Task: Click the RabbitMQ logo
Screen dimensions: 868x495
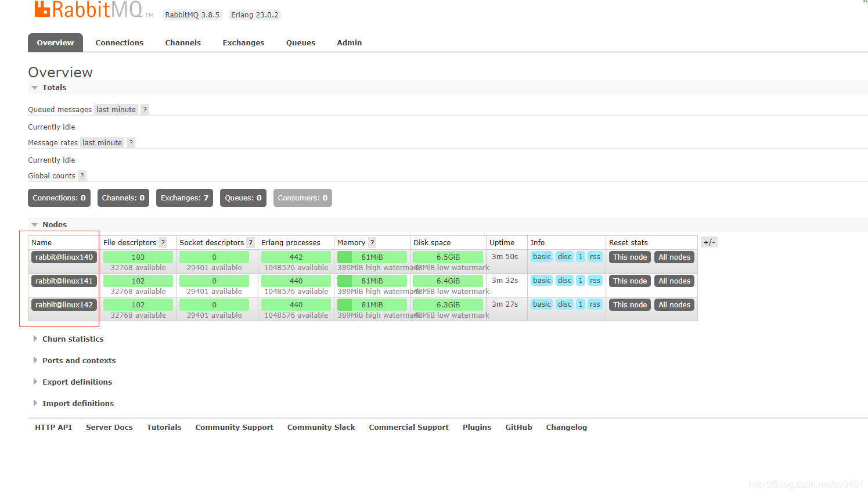Action: click(93, 9)
